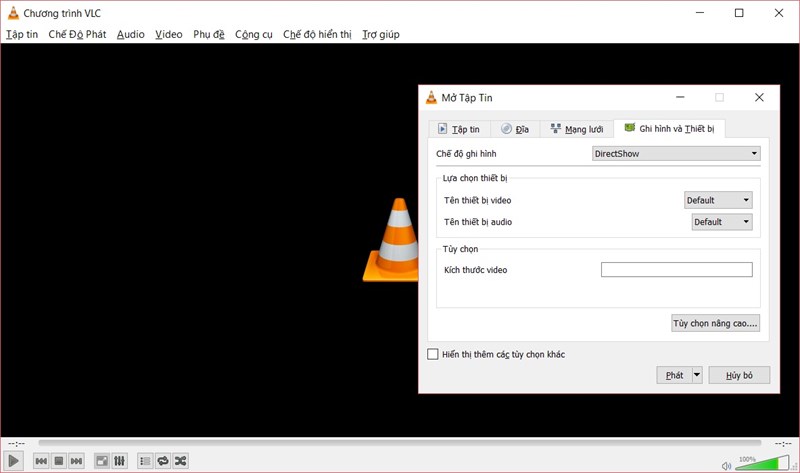The height and width of the screenshot is (473, 800).
Task: Click the 'Tùy chọn nâng cao...' button
Action: click(715, 323)
